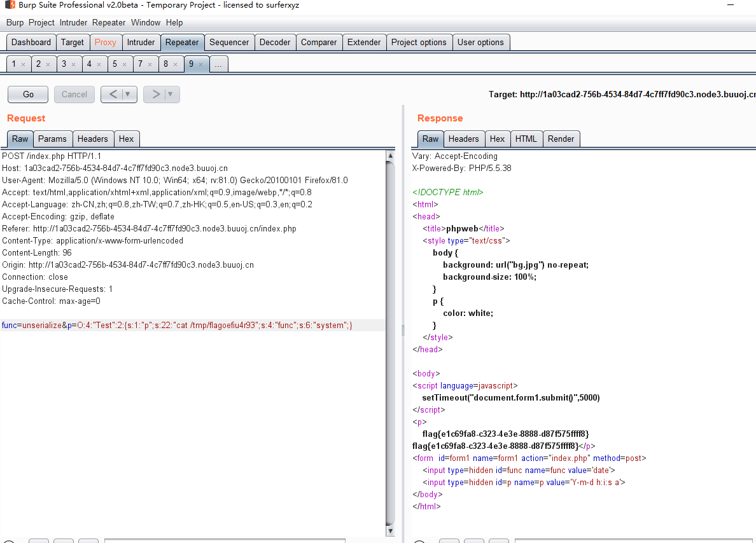Image resolution: width=756 pixels, height=543 pixels.
Task: Open the history dropdown beside the back arrow
Action: [x=129, y=94]
